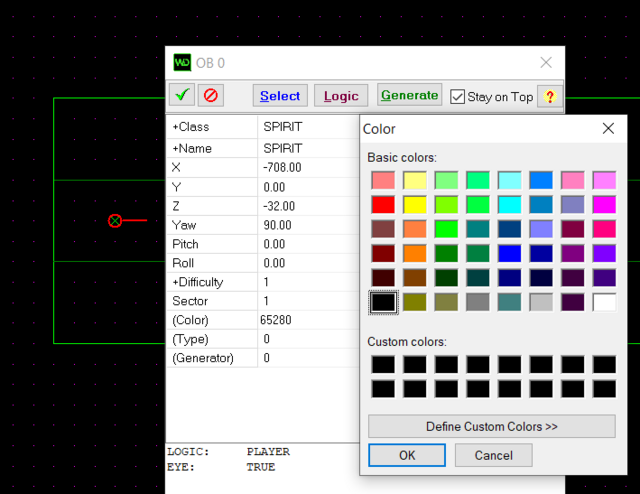Click the (Color) property label

pyautogui.click(x=190, y=320)
